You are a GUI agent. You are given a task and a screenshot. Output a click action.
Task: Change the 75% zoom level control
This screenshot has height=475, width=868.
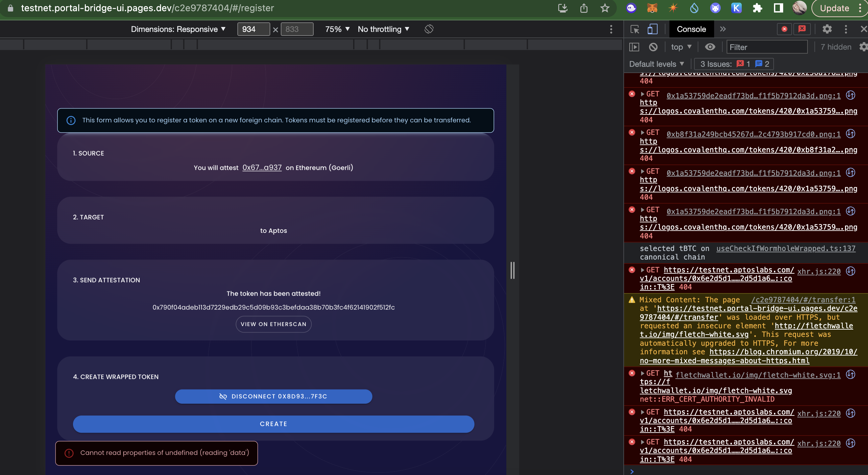(337, 29)
